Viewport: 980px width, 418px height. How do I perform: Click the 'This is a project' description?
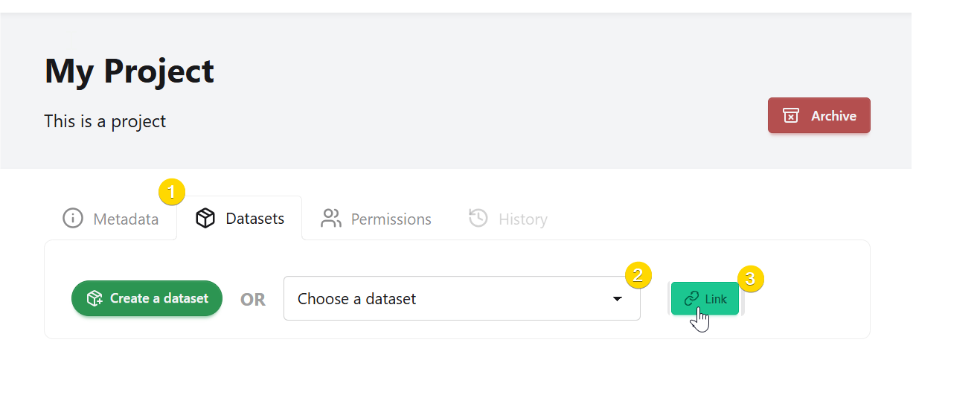coord(105,121)
